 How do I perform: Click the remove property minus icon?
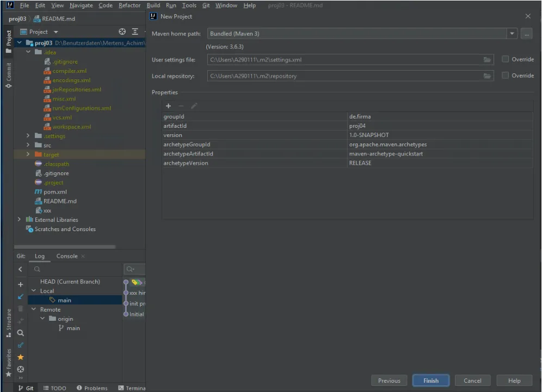[181, 106]
